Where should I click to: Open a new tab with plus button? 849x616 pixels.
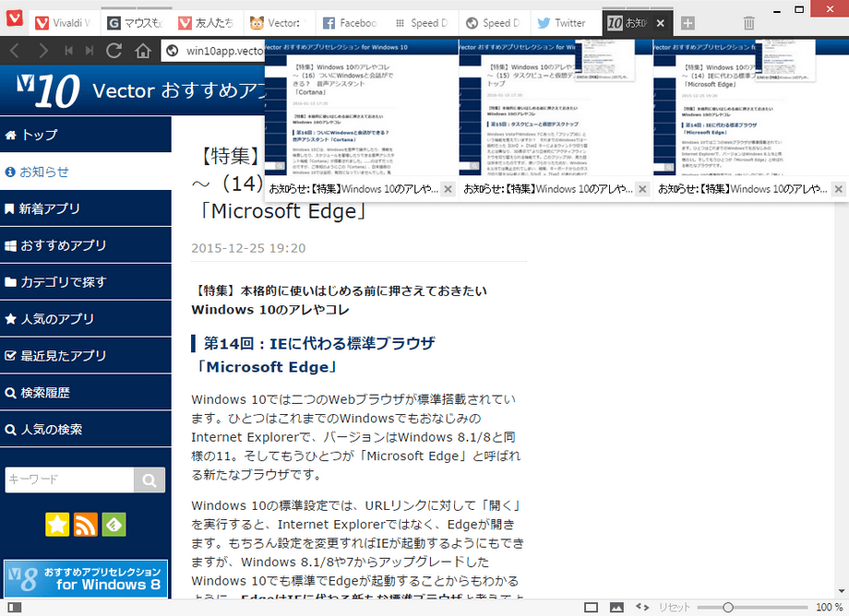click(688, 23)
